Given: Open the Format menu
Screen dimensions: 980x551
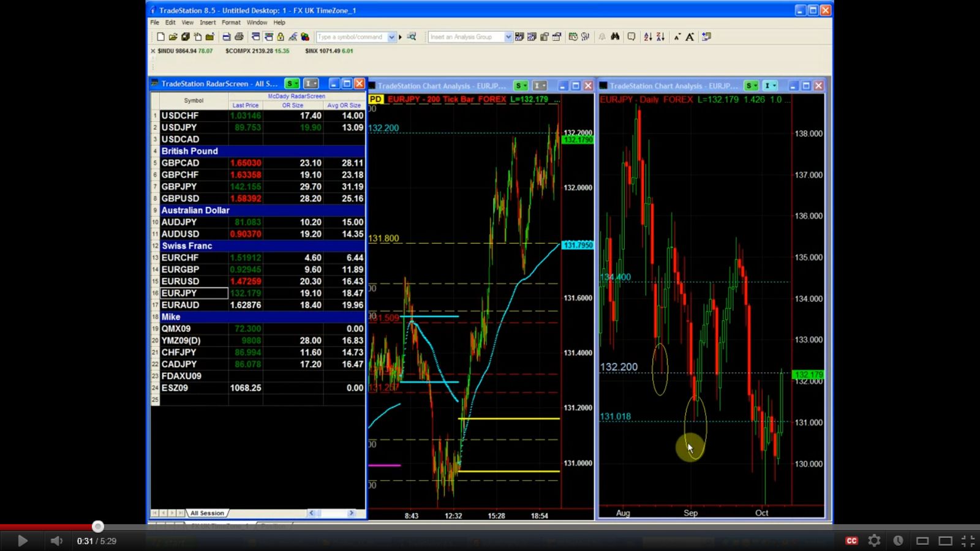Looking at the screenshot, I should click(x=231, y=23).
